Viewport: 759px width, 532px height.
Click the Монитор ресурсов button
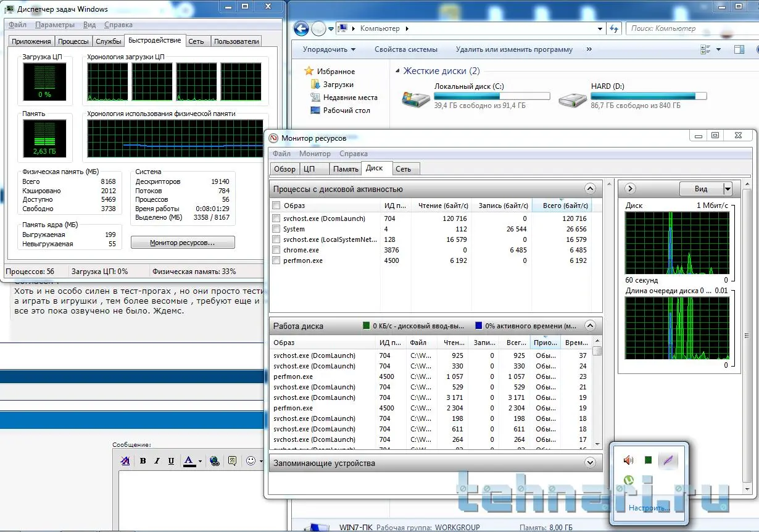pos(183,243)
